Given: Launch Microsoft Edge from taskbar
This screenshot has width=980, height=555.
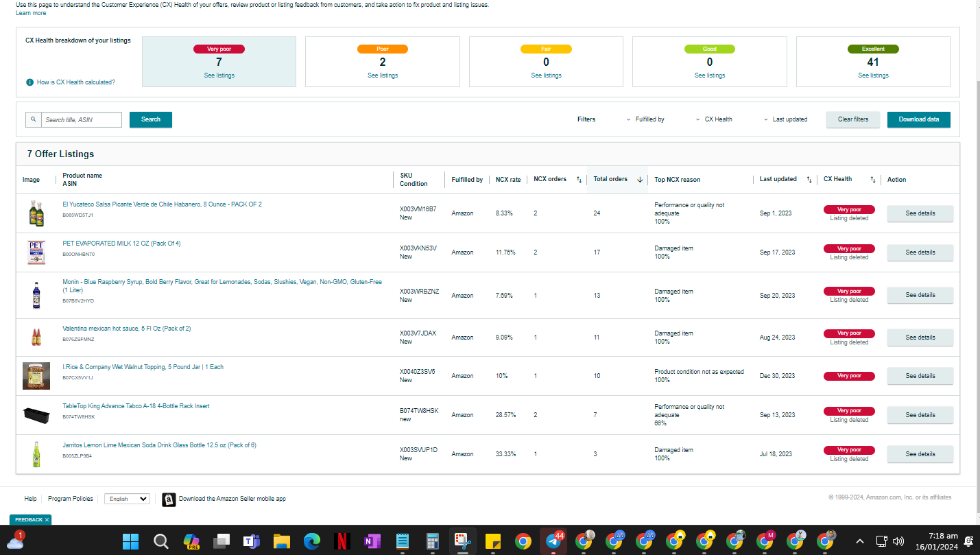Looking at the screenshot, I should (x=312, y=541).
